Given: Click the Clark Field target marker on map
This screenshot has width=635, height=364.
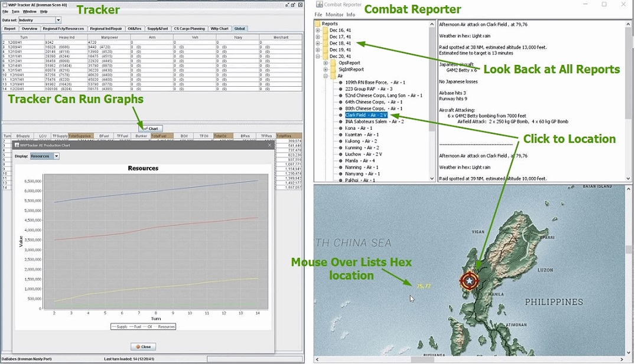Looking at the screenshot, I should (470, 280).
